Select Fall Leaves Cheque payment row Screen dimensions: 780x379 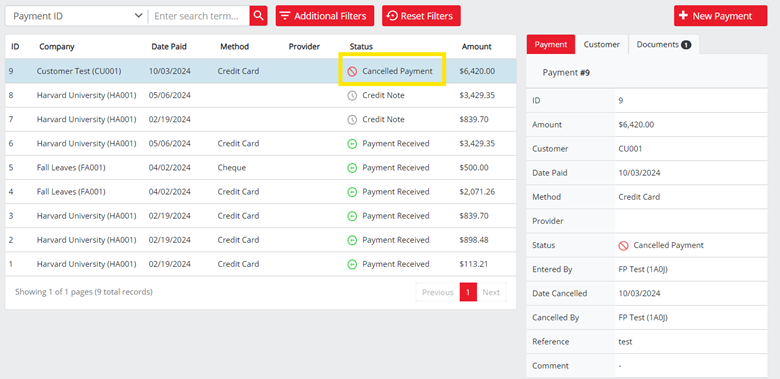261,168
